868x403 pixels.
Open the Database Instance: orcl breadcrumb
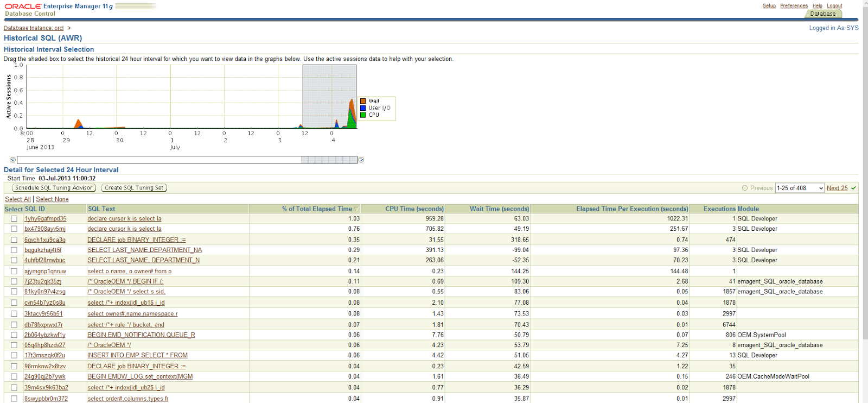pos(34,28)
